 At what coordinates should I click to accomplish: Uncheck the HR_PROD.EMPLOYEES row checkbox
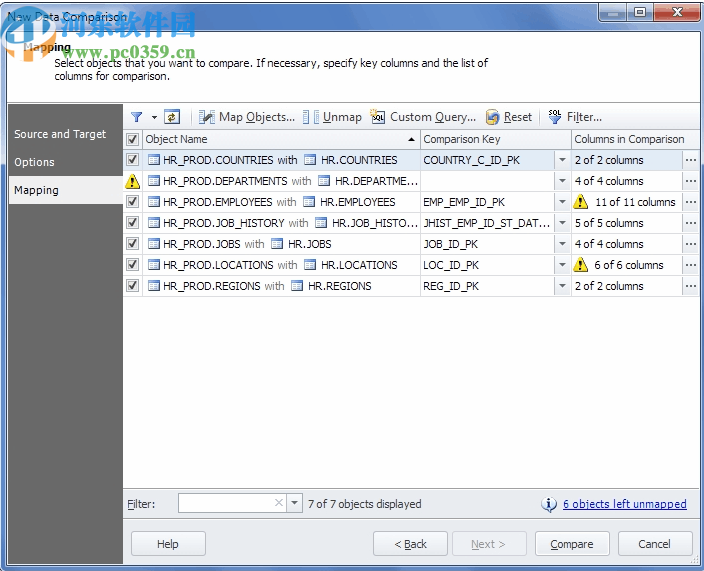(132, 202)
